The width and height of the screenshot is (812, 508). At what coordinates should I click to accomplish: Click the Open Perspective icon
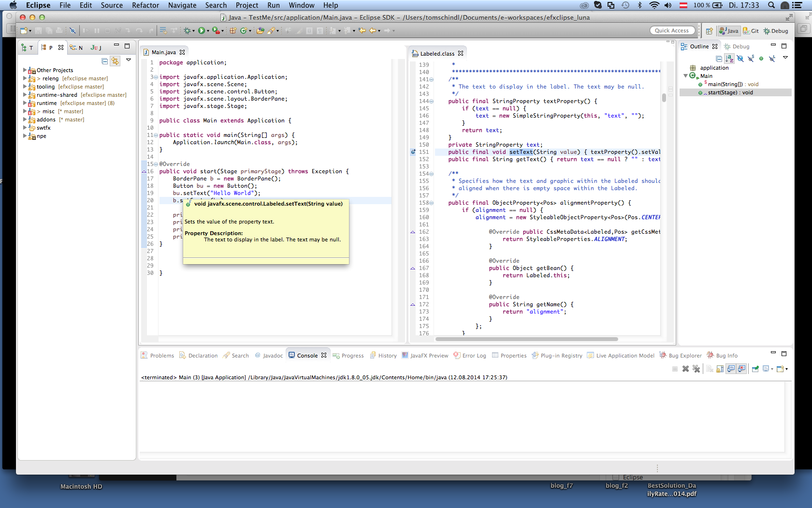[x=709, y=31]
